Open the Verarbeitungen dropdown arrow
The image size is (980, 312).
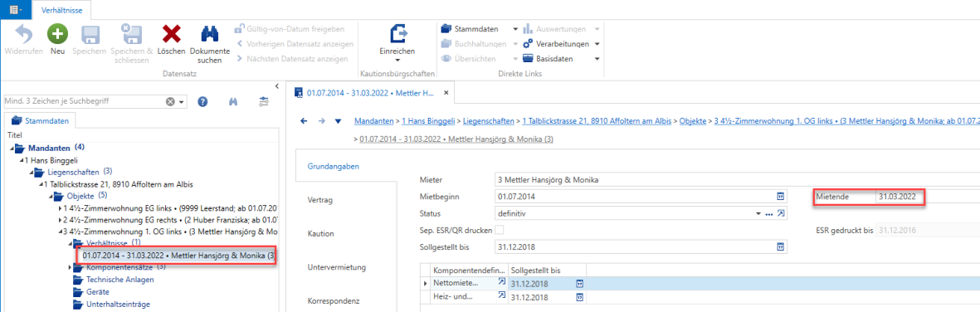tap(597, 44)
